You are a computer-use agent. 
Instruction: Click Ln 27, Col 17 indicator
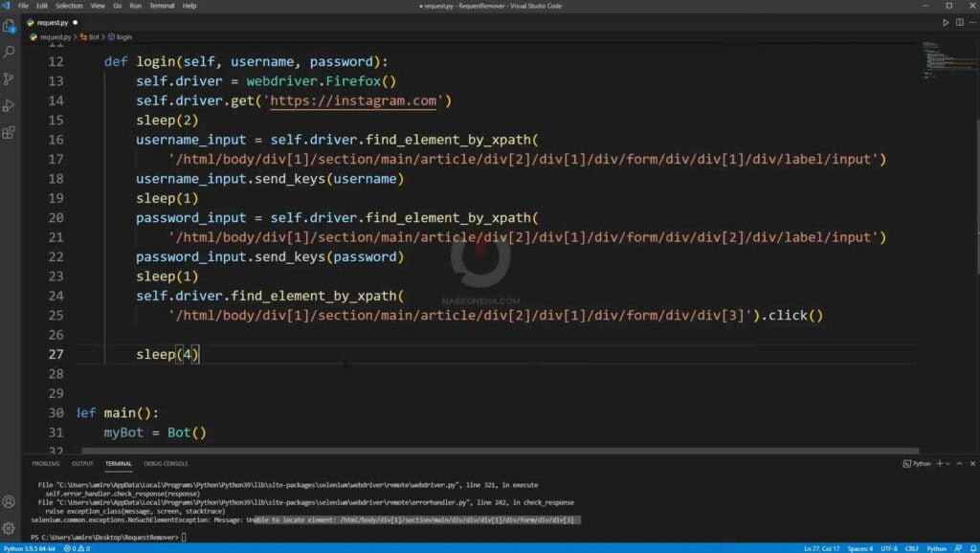tap(821, 548)
